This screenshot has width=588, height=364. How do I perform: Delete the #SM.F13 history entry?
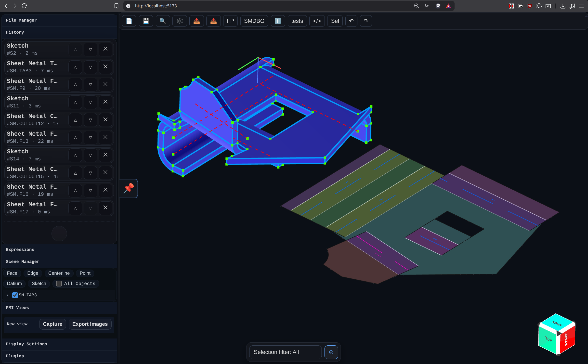(105, 137)
